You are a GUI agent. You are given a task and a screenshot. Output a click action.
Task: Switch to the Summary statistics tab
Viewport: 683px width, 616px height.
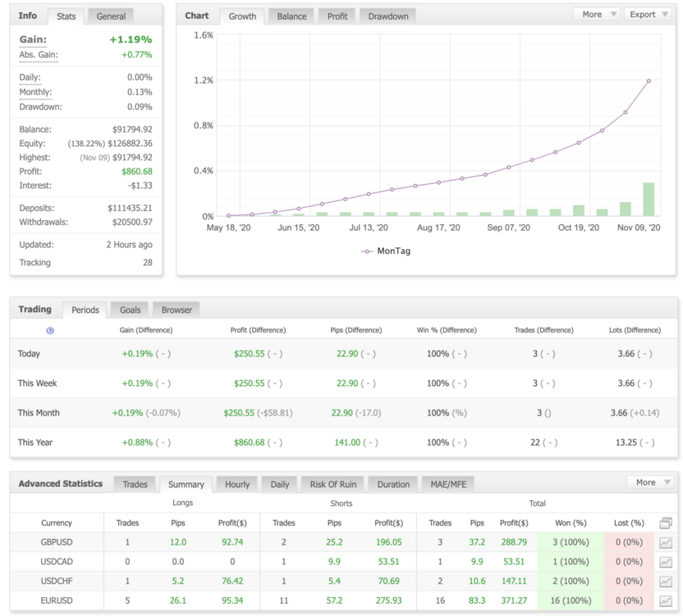(x=186, y=485)
